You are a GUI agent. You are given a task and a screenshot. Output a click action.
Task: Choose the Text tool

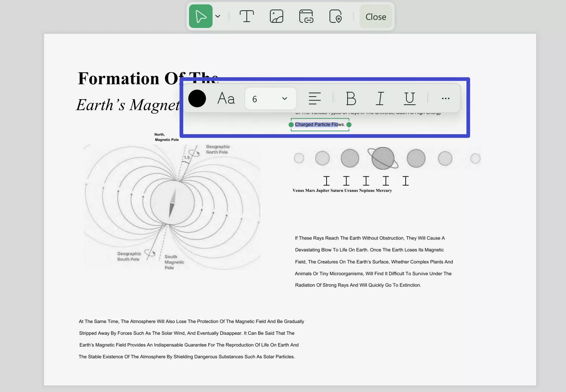[x=247, y=16]
